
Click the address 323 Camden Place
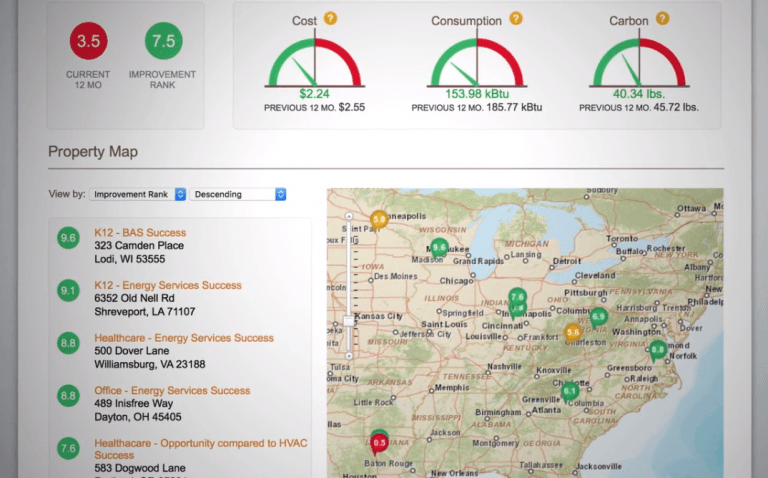pos(139,245)
